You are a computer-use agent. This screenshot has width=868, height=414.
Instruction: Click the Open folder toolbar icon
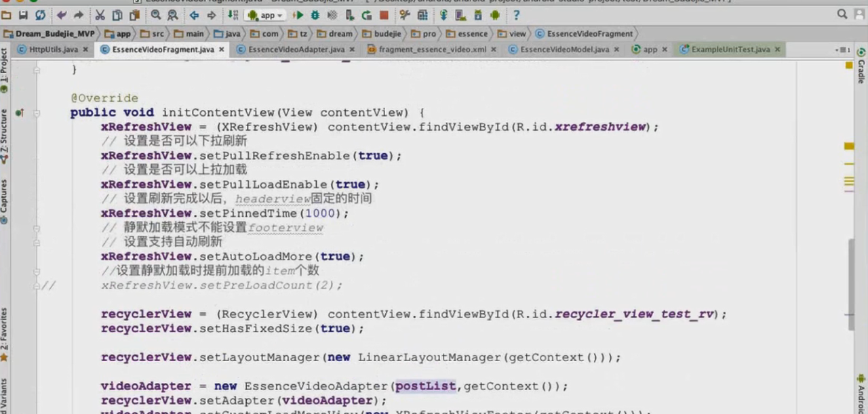(6, 15)
